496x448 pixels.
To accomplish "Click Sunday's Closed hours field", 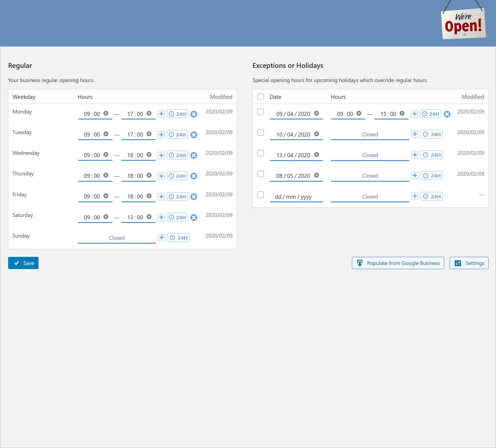I will coord(117,238).
